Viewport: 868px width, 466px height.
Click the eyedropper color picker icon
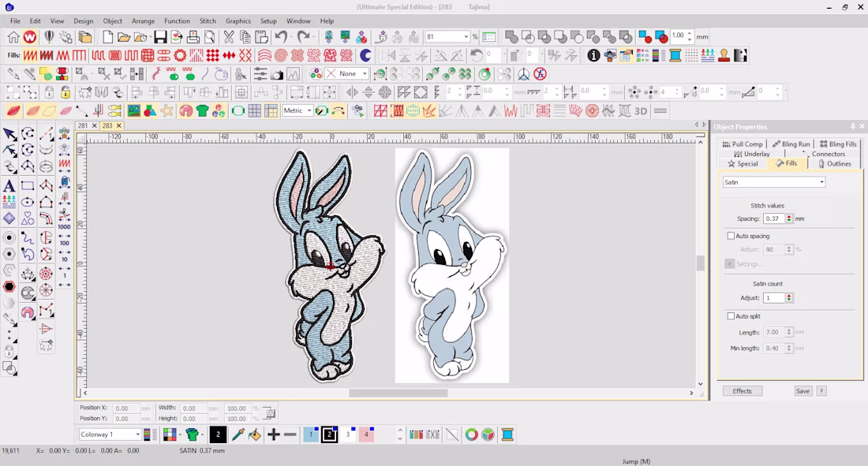tap(238, 434)
